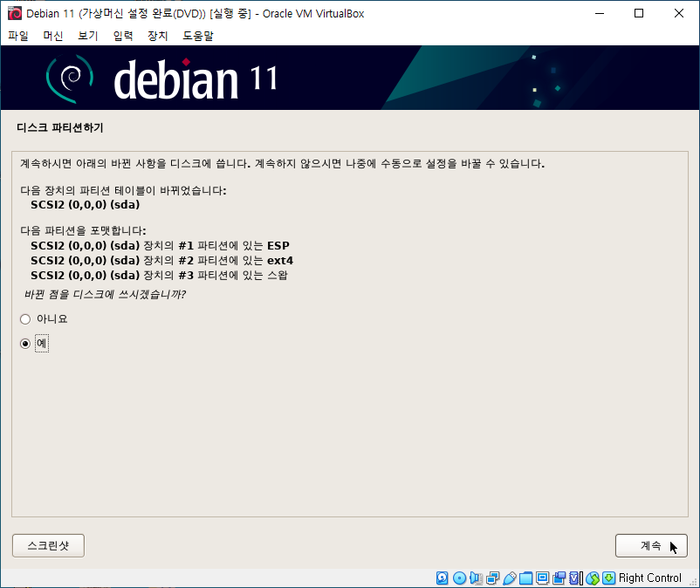
Task: Click the mouse integration status icon
Action: [x=593, y=578]
